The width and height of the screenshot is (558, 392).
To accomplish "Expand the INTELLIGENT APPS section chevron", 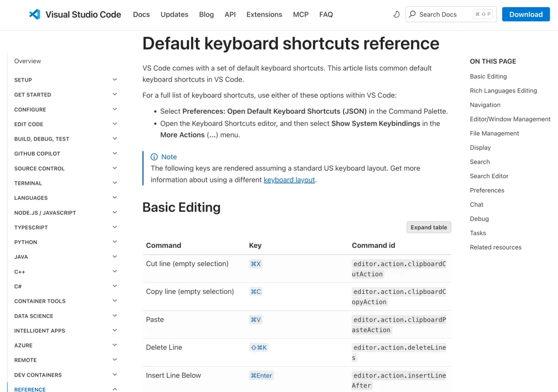I will 115,331.
